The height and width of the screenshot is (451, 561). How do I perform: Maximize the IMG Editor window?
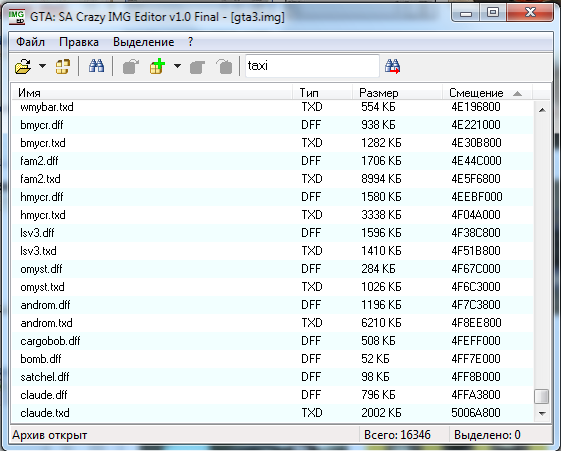[493, 13]
